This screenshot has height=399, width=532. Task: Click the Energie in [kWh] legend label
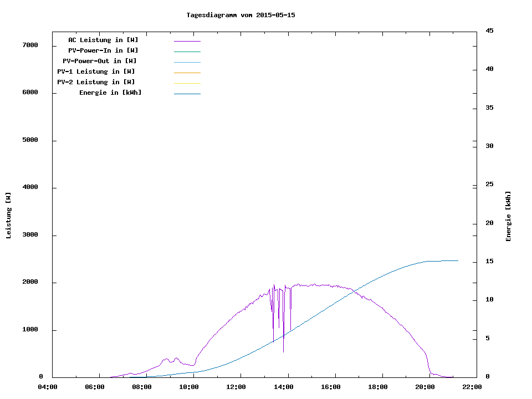pos(110,93)
